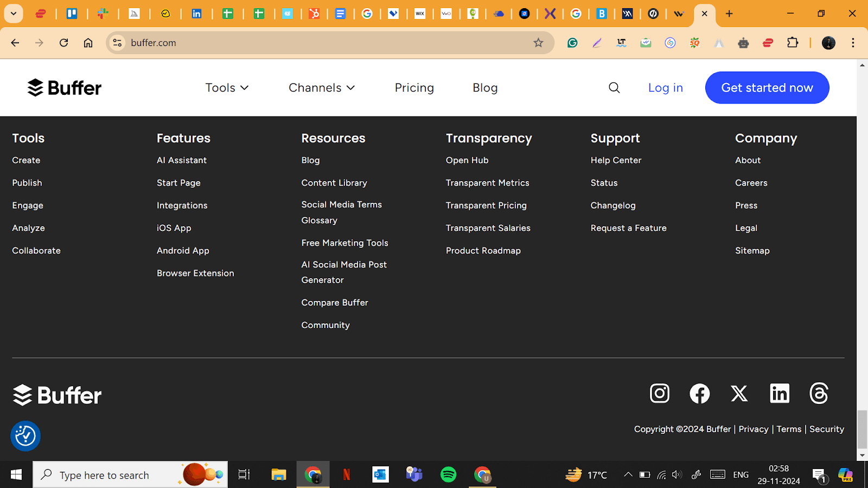868x488 pixels.
Task: Click the scrollbar up arrow
Action: [x=862, y=65]
